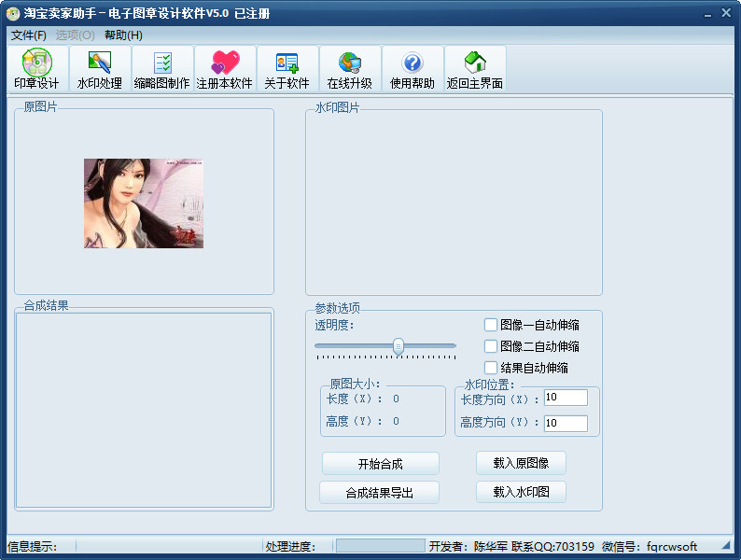The height and width of the screenshot is (560, 741).
Task: Click 返回主界面 home icon
Action: pos(475,63)
